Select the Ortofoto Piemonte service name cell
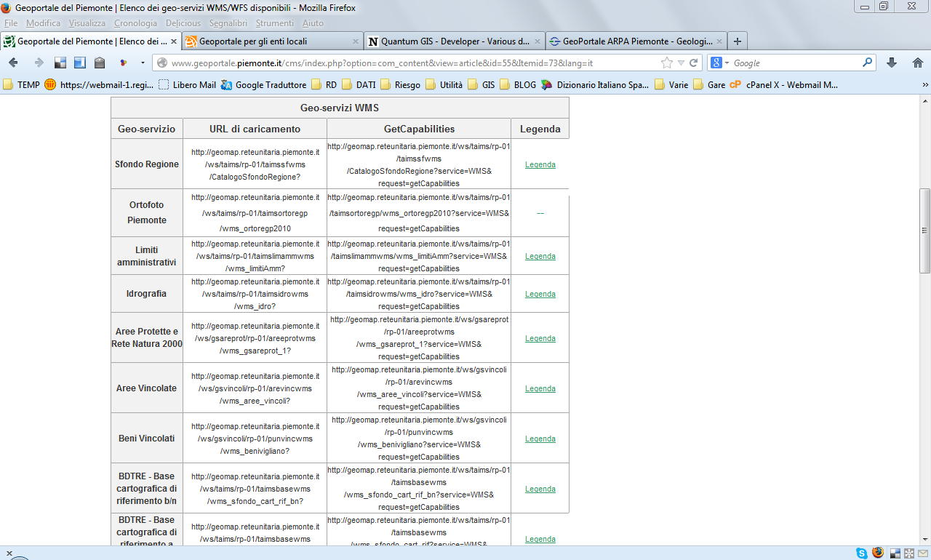The height and width of the screenshot is (560, 931). [147, 212]
